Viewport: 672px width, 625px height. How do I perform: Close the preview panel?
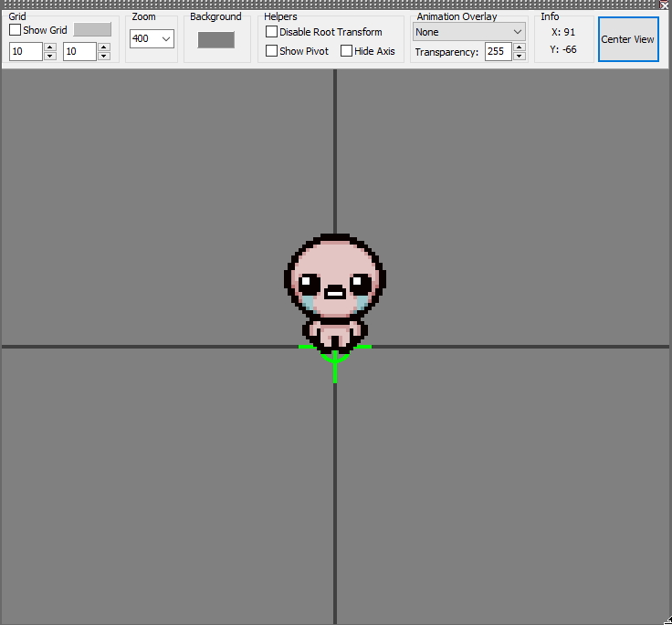[x=665, y=5]
